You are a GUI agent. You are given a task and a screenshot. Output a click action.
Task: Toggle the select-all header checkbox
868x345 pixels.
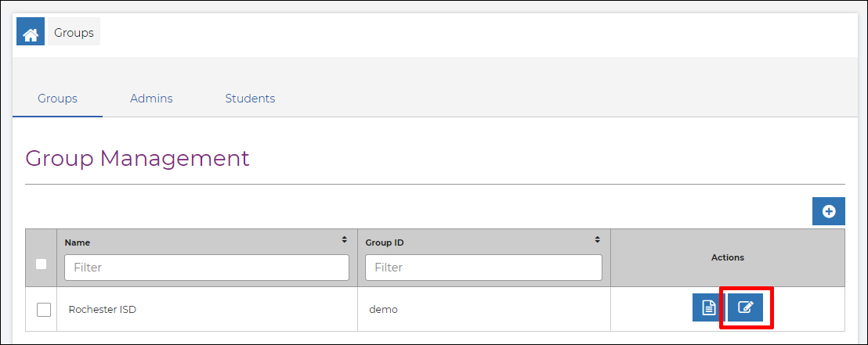pos(41,264)
